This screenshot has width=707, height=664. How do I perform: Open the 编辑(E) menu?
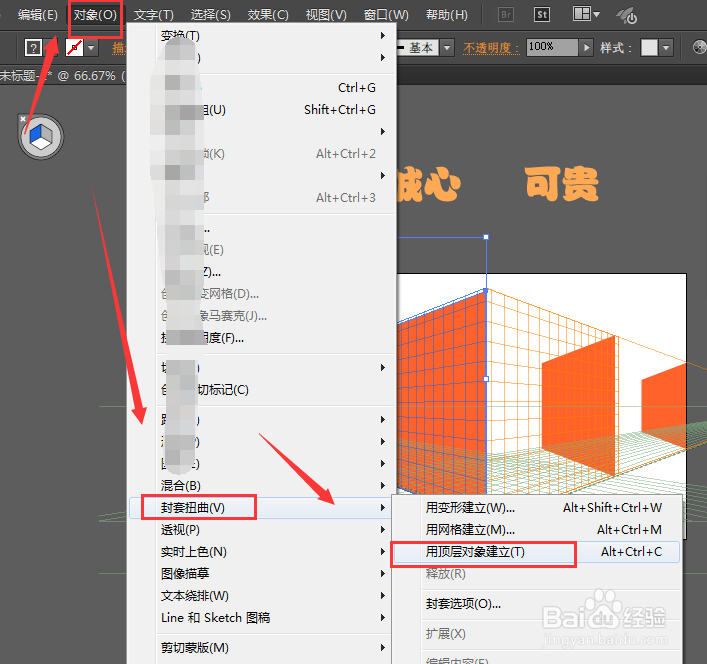tap(37, 15)
